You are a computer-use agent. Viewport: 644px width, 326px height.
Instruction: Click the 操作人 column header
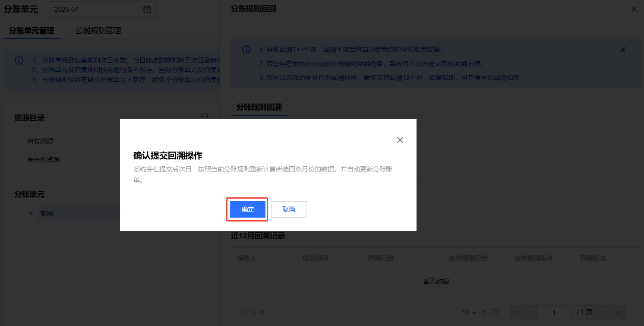[246, 258]
